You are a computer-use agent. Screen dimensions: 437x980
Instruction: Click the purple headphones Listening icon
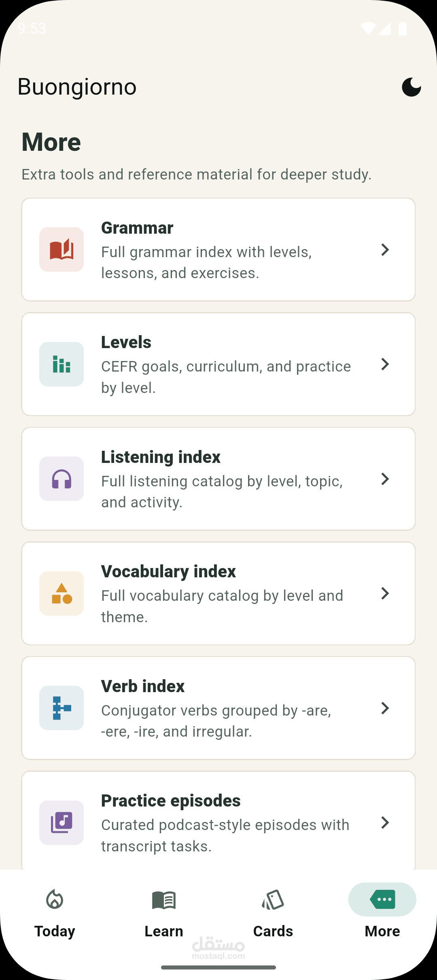point(62,479)
